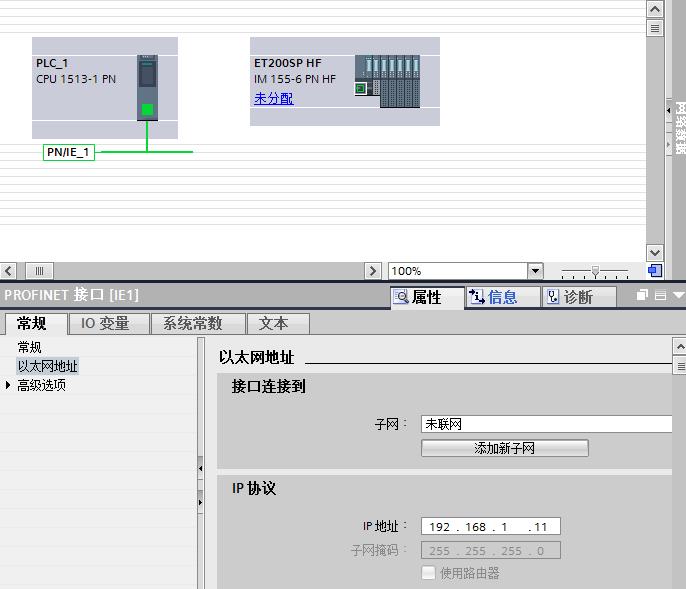Select the ET200SP HF module rack image
Image resolution: width=686 pixels, height=589 pixels.
pos(387,81)
